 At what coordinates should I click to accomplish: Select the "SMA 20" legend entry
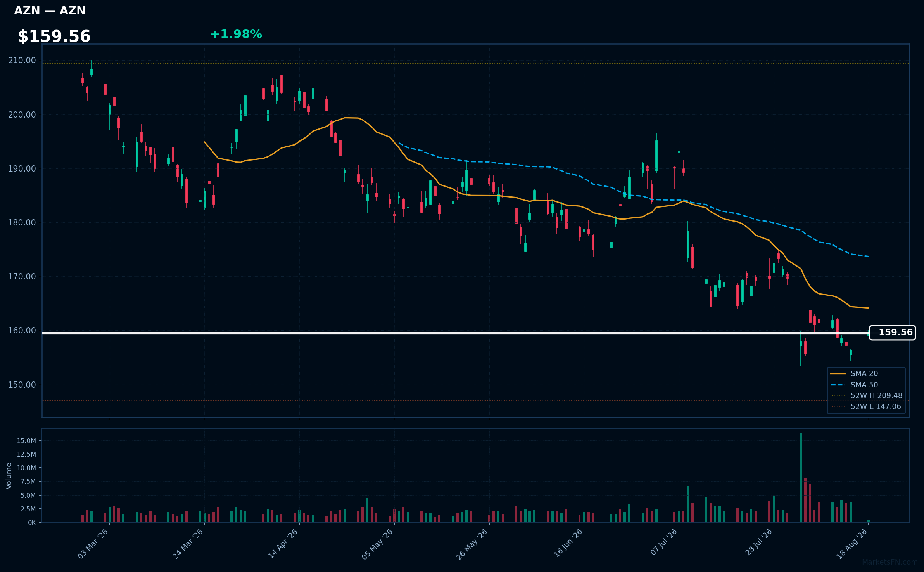point(854,373)
